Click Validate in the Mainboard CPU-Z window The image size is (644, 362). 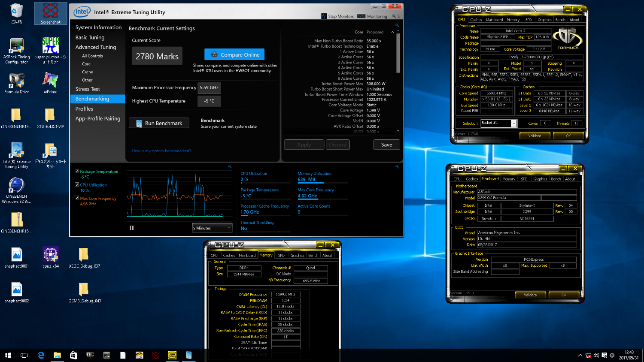[x=530, y=295]
